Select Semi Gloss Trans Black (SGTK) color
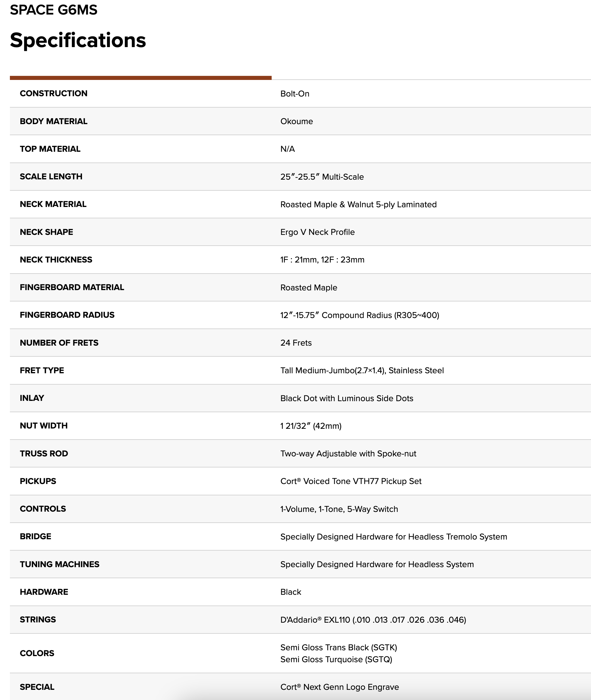The width and height of the screenshot is (591, 700). point(339,647)
